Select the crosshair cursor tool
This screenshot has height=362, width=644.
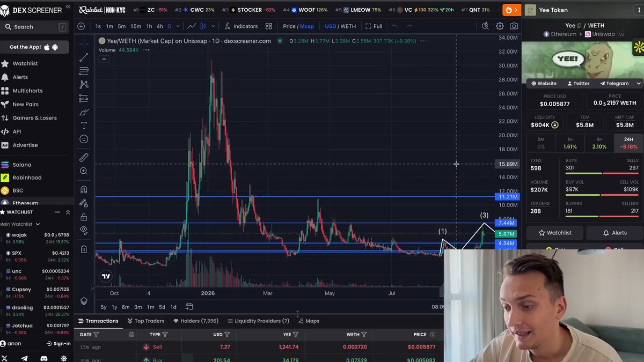(84, 43)
